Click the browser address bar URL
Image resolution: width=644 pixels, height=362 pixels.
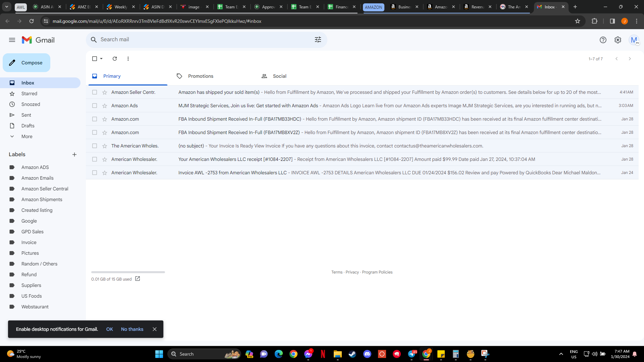click(157, 21)
